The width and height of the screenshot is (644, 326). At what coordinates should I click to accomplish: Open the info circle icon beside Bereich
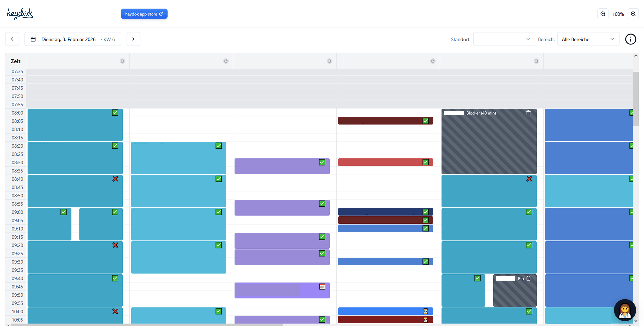[630, 39]
